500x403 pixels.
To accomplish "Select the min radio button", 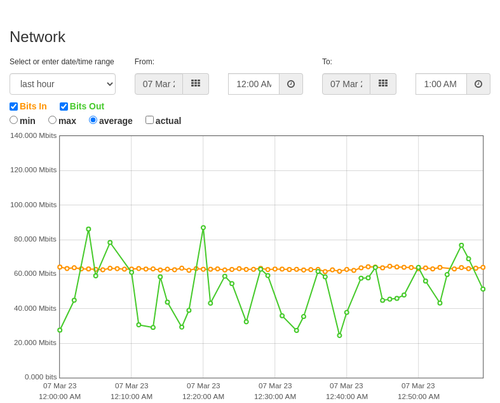I will pyautogui.click(x=14, y=120).
